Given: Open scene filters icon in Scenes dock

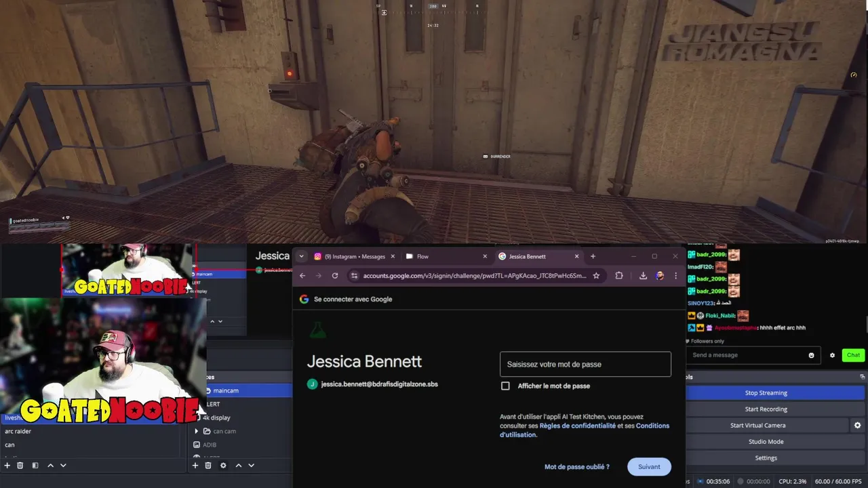Looking at the screenshot, I should click(35, 466).
